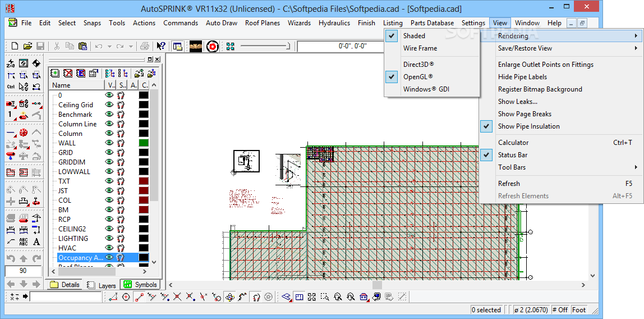Click the endpoint line snap icon in bottom toolbar
The width and height of the screenshot is (644, 319).
point(139,297)
